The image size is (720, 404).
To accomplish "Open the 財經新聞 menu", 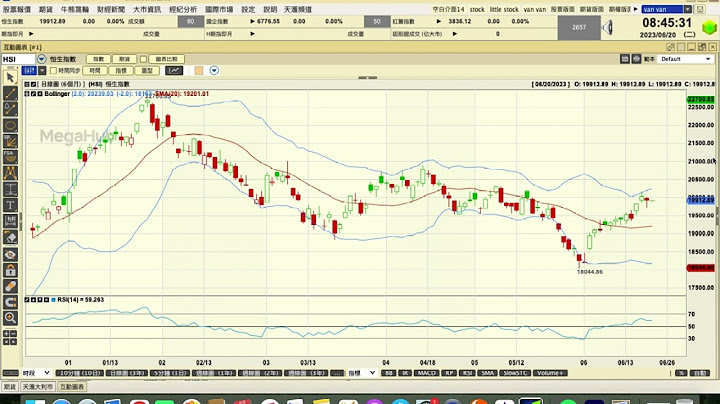I will coord(111,9).
